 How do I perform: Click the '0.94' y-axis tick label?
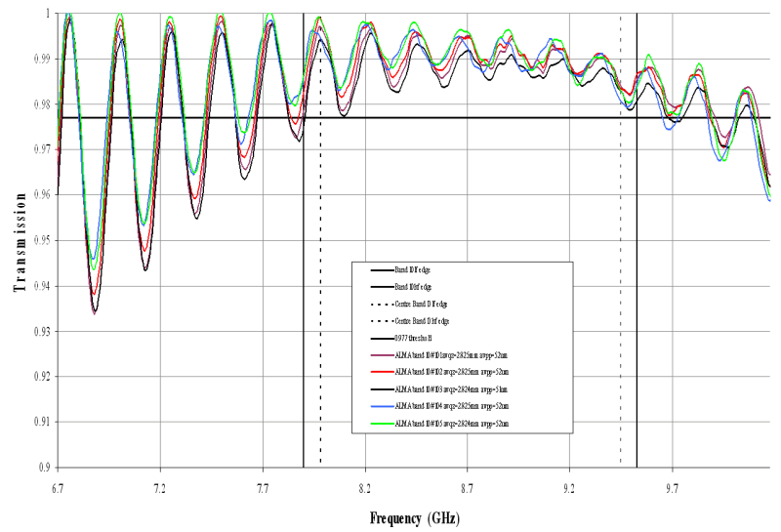42,286
